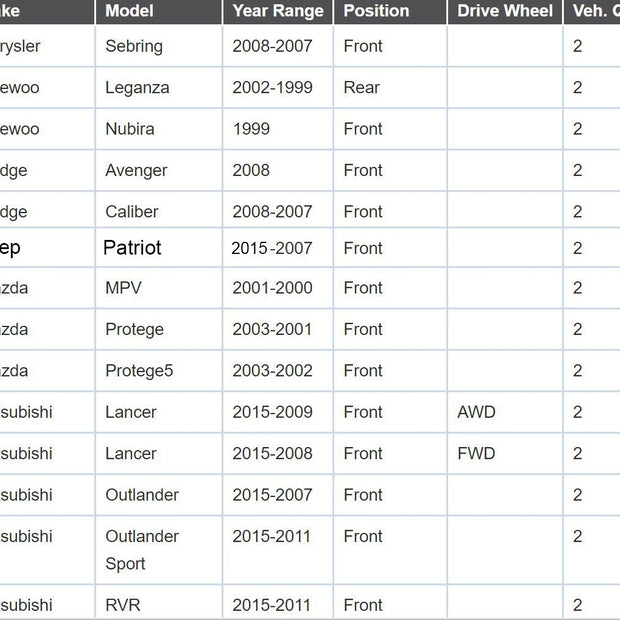This screenshot has width=620, height=620.
Task: Select the Protege5 model cell
Action: click(159, 371)
